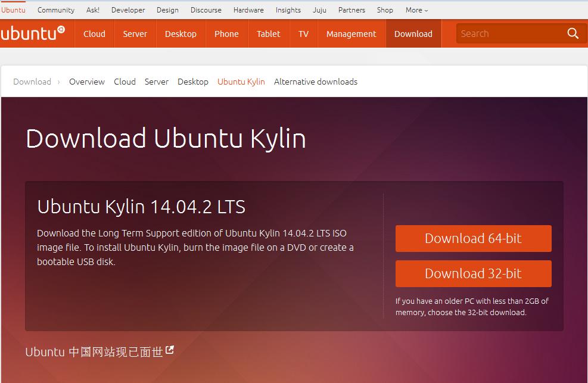The width and height of the screenshot is (588, 383).
Task: Click the Download Ubuntu Kylin page heading
Action: click(166, 139)
